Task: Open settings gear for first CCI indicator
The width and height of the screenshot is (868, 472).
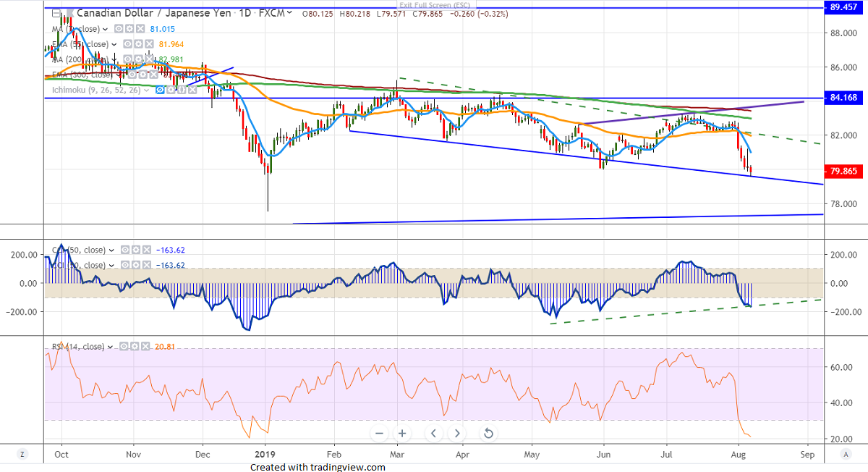Action: click(136, 250)
